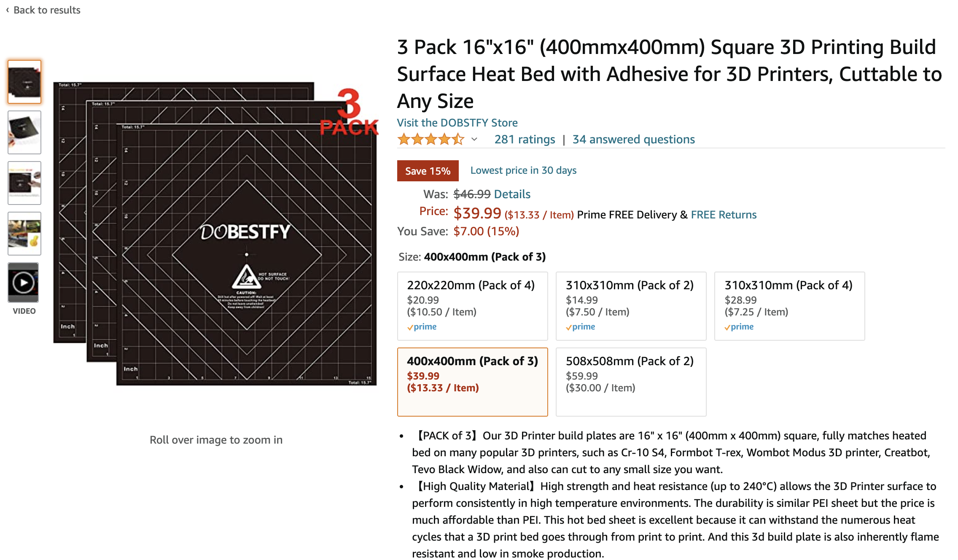Choose the 310x310mm (Pack of 2) size

(631, 306)
